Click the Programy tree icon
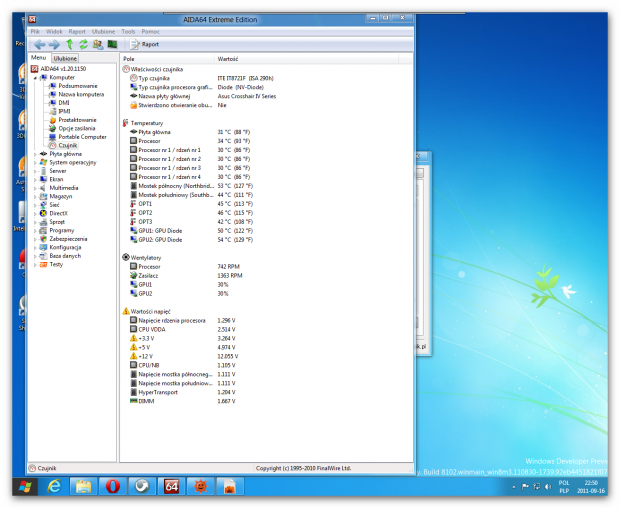Screen dimensions: 620x508 (43, 230)
